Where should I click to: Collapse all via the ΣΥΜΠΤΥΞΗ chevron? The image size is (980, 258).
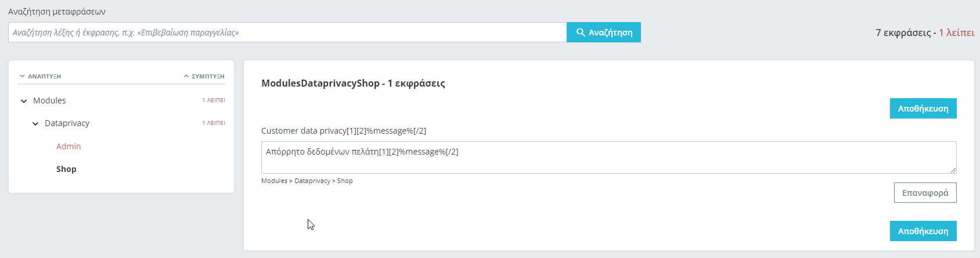[x=186, y=76]
